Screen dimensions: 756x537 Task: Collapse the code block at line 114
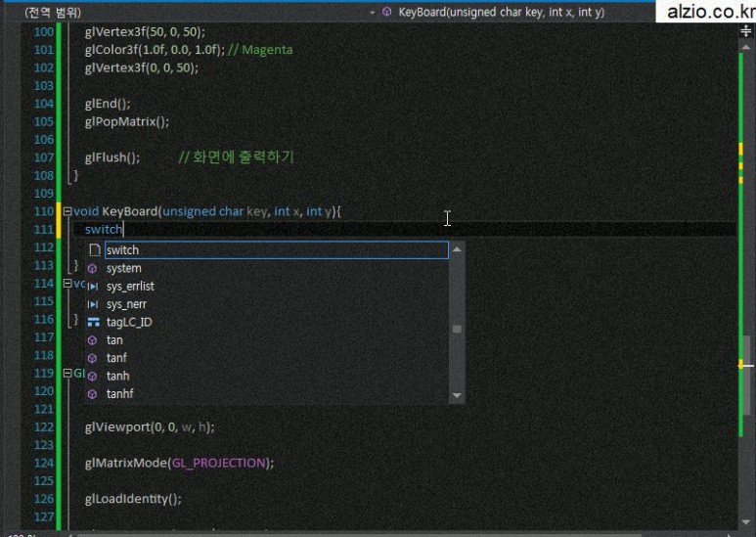[67, 283]
